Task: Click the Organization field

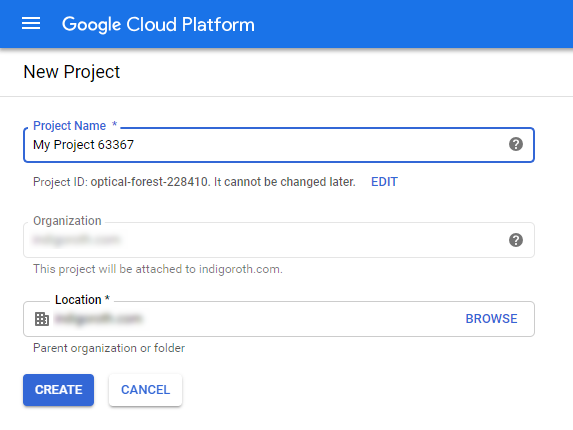Action: coord(279,240)
